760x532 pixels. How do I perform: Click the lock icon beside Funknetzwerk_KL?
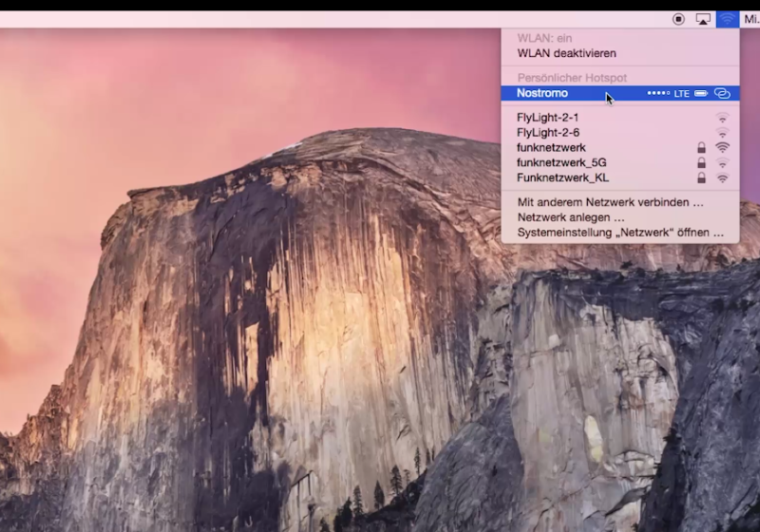[701, 178]
